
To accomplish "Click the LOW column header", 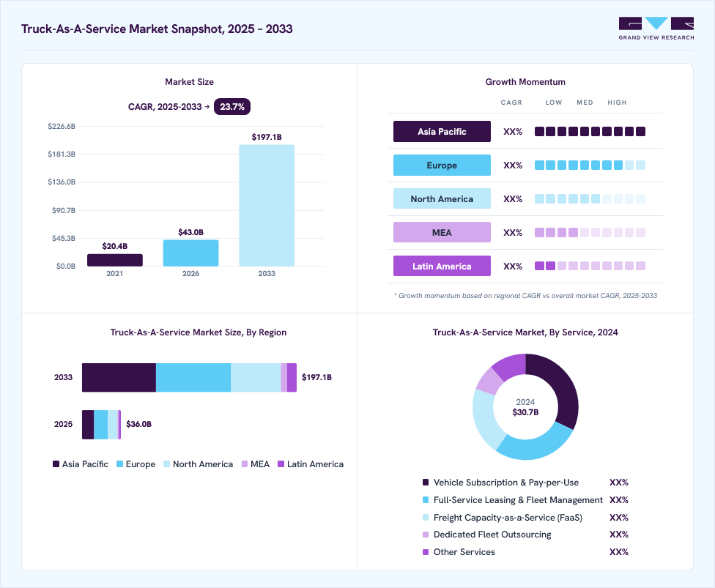I will 554,103.
